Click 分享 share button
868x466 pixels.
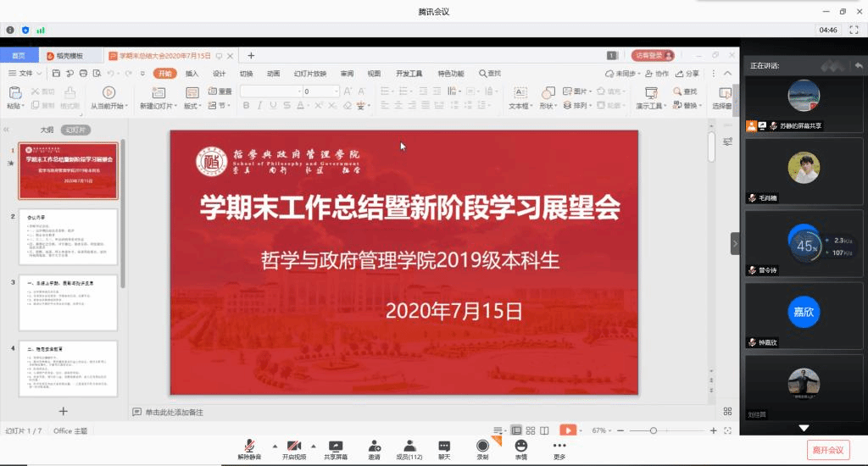click(687, 73)
